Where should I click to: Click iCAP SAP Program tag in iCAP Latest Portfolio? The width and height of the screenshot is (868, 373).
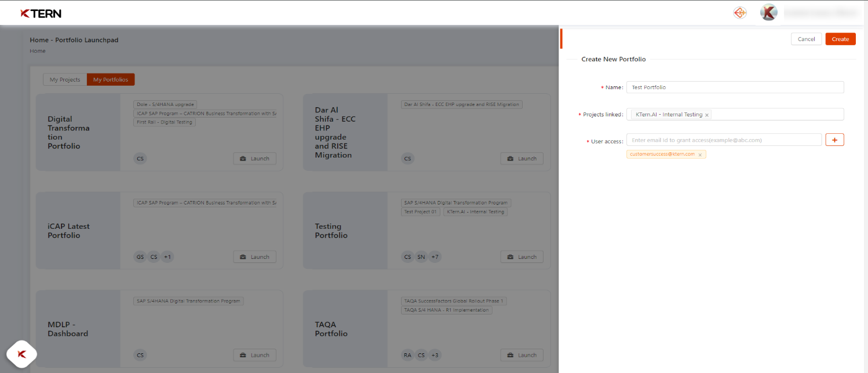206,203
